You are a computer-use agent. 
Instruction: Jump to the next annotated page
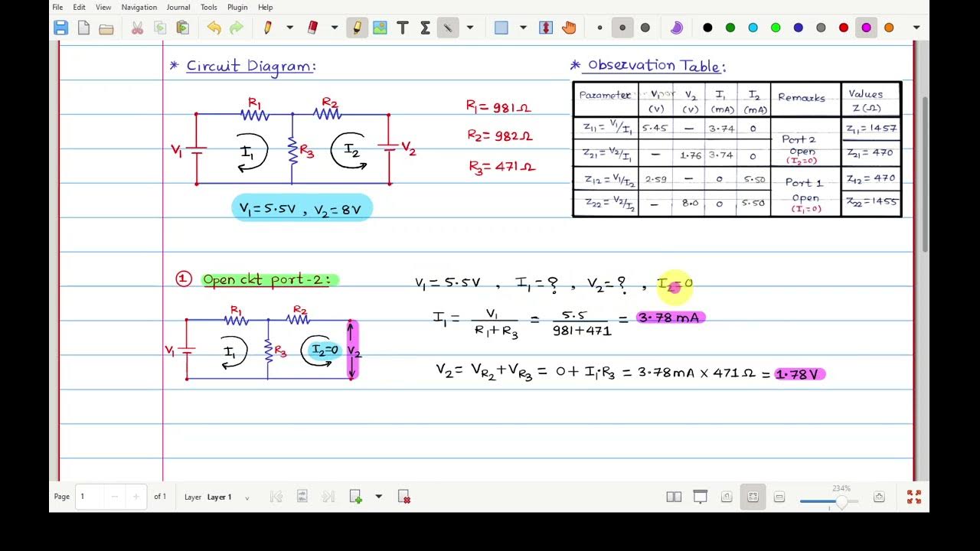click(302, 497)
